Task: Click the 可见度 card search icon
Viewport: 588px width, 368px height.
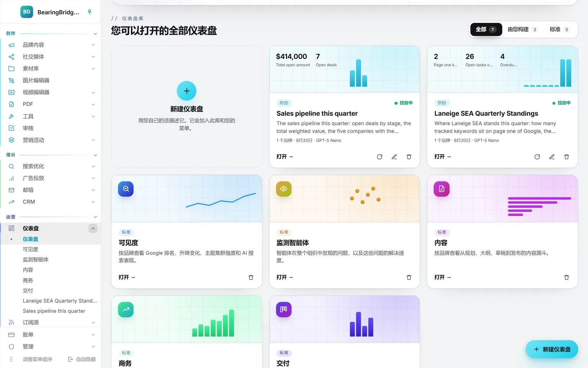Action: (x=126, y=189)
